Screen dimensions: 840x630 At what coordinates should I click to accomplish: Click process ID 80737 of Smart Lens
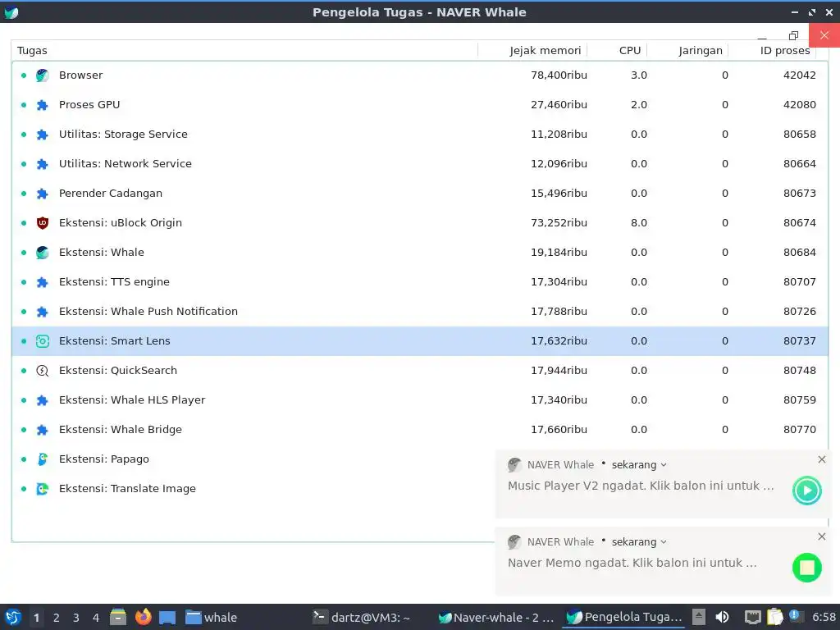799,341
